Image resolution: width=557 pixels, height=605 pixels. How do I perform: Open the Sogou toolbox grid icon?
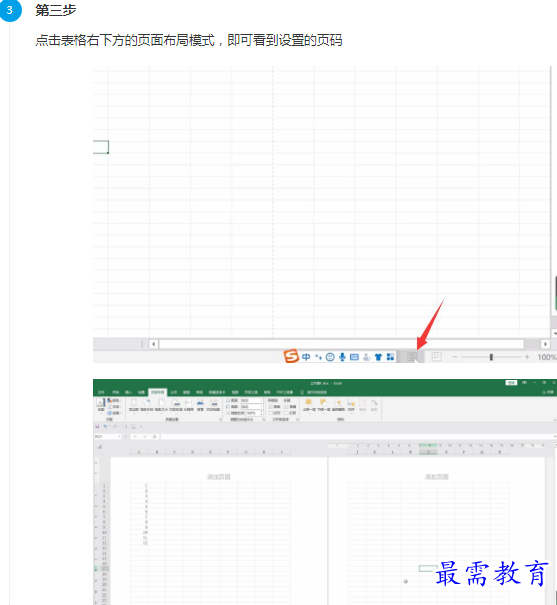[390, 357]
